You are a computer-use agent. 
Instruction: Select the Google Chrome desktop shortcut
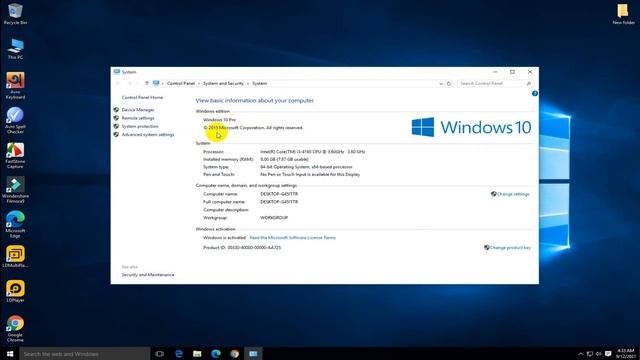[x=15, y=328]
